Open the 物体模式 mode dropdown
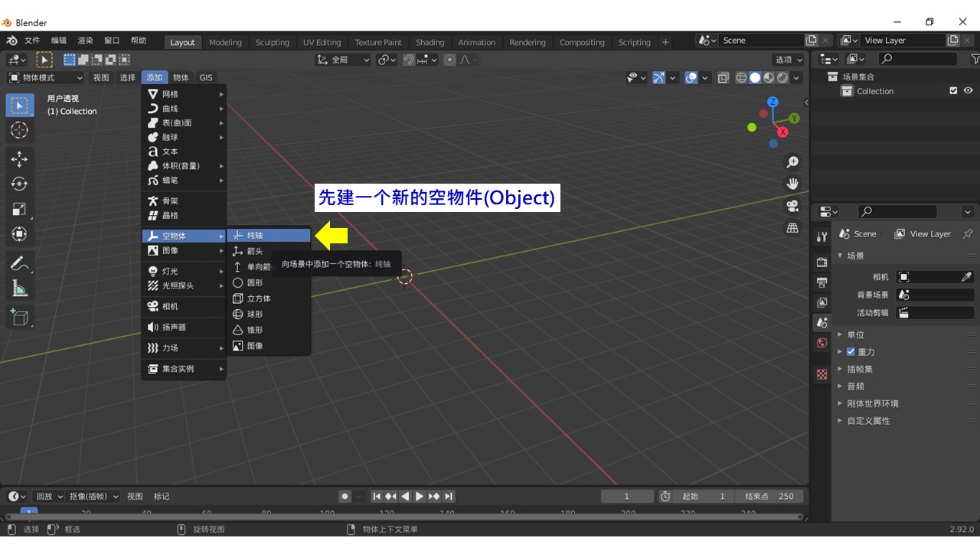 coord(46,77)
